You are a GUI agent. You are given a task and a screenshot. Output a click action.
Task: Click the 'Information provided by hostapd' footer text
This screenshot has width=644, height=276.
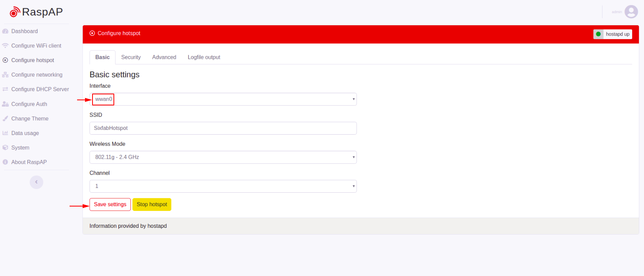128,226
